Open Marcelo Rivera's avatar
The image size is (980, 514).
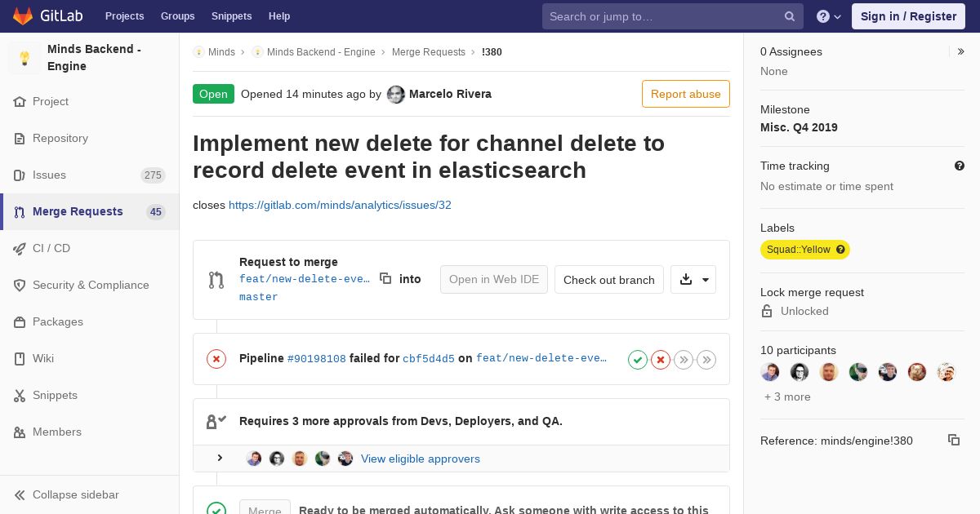click(396, 95)
